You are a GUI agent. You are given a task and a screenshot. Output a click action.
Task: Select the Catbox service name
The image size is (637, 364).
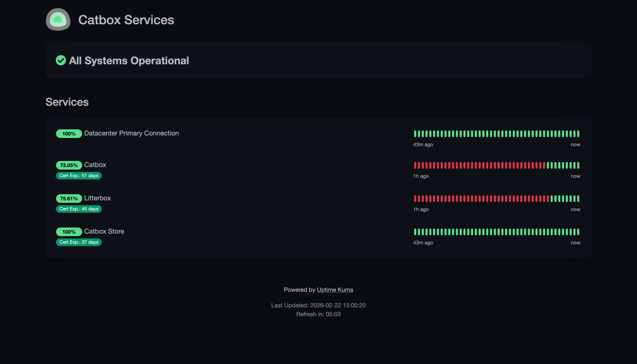point(95,165)
